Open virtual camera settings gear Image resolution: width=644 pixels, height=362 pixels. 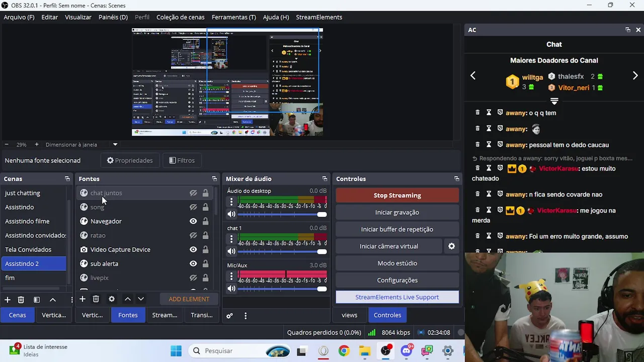click(x=451, y=246)
